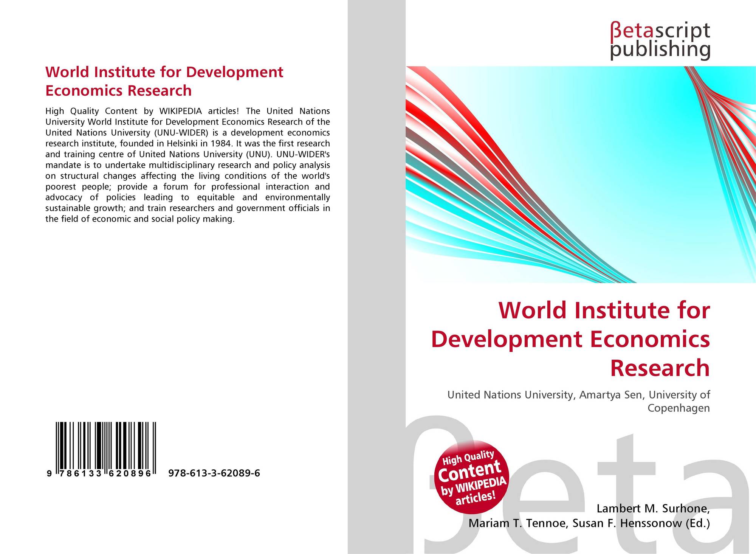Click the back cover description paragraph
756x554 pixels.
[188, 165]
